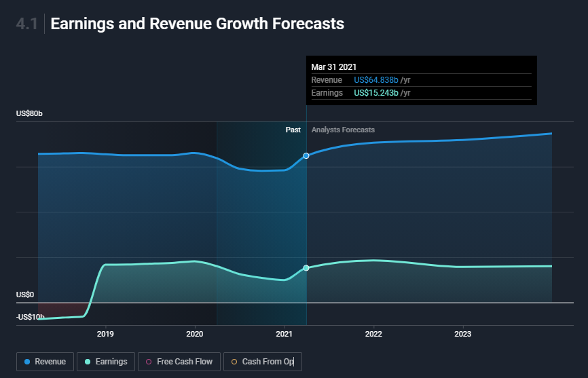The image size is (588, 378).
Task: Click the 2022 year axis label
Action: [373, 334]
